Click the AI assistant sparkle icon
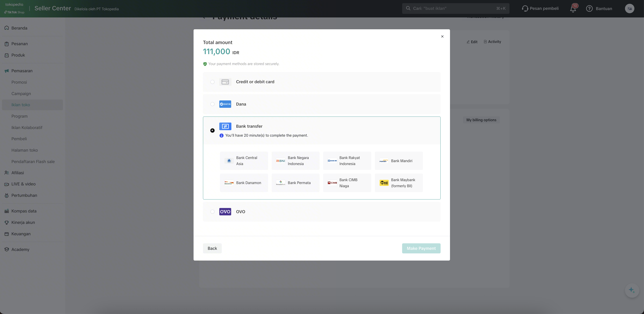The height and width of the screenshot is (314, 644). [631, 290]
